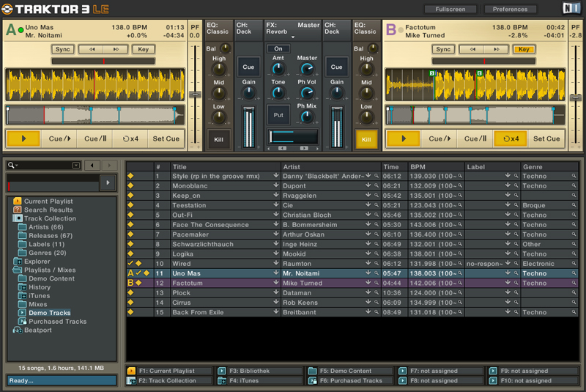Image resolution: width=586 pixels, height=392 pixels.
Task: Disable the Key lock on Deck B
Action: (523, 50)
